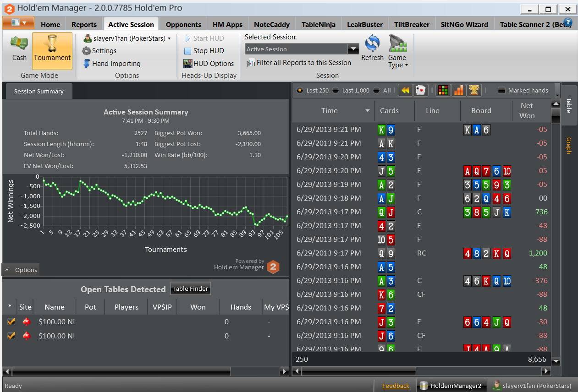
Task: Open the application menu dropdown button
Action: point(18,22)
